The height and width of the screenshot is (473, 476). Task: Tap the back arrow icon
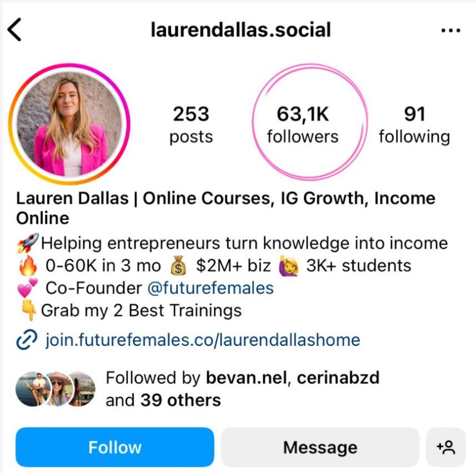point(14,29)
